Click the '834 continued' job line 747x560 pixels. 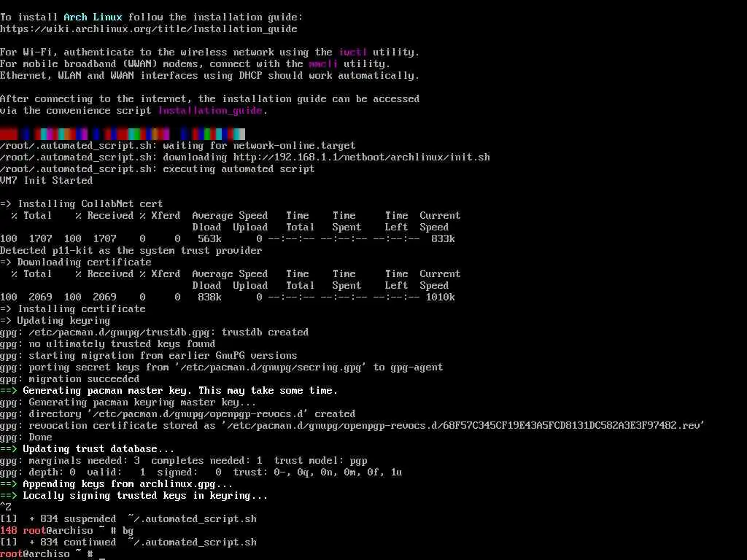[128, 542]
